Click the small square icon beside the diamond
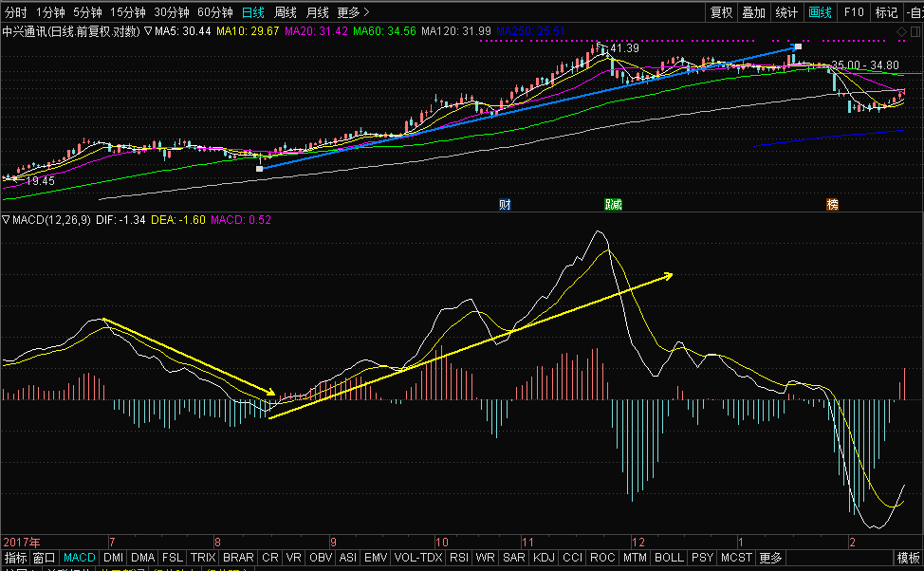 pyautogui.click(x=915, y=32)
